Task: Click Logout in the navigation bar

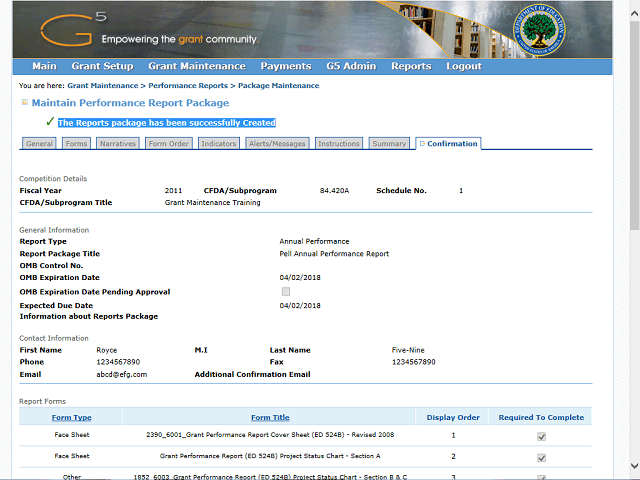Action: [464, 66]
